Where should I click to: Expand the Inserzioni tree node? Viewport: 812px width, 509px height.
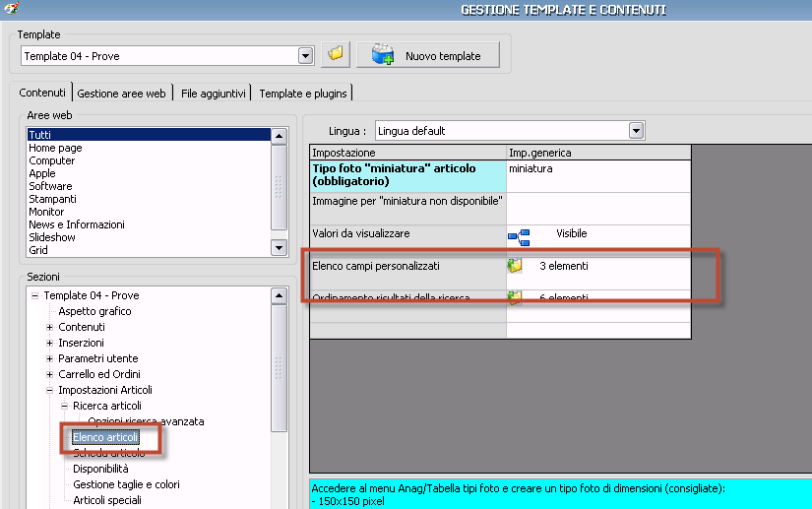[50, 343]
